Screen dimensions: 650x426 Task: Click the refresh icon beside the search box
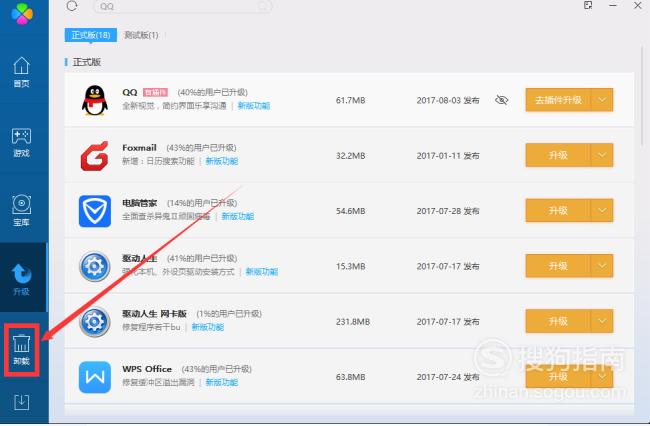click(72, 6)
